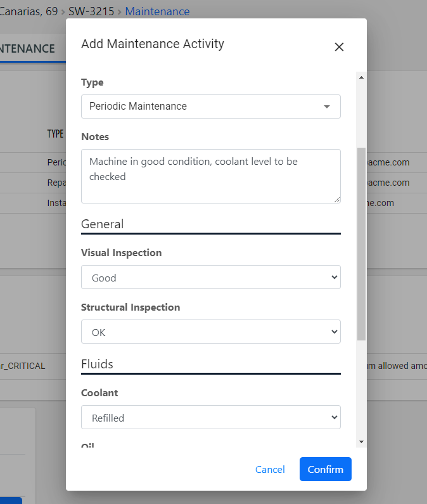Image resolution: width=427 pixels, height=504 pixels.
Task: Close the Add Maintenance Activity dialog
Action: click(339, 47)
